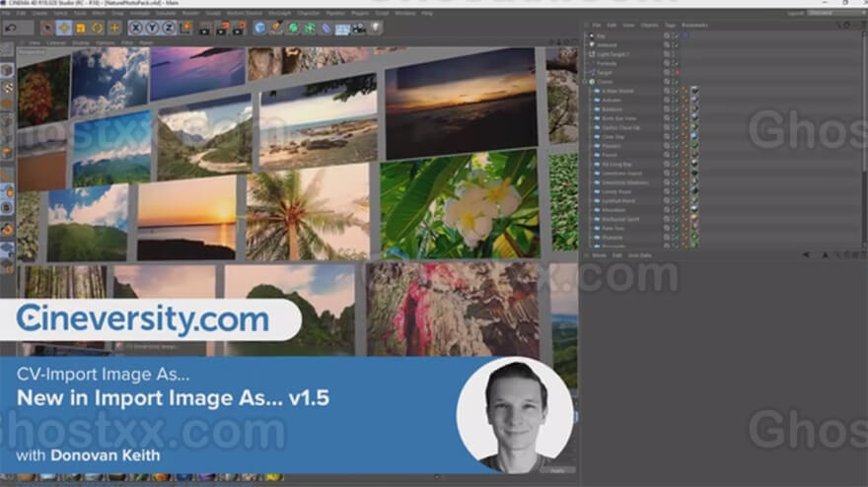868x487 pixels.
Task: Select the Key light object
Action: (x=601, y=35)
